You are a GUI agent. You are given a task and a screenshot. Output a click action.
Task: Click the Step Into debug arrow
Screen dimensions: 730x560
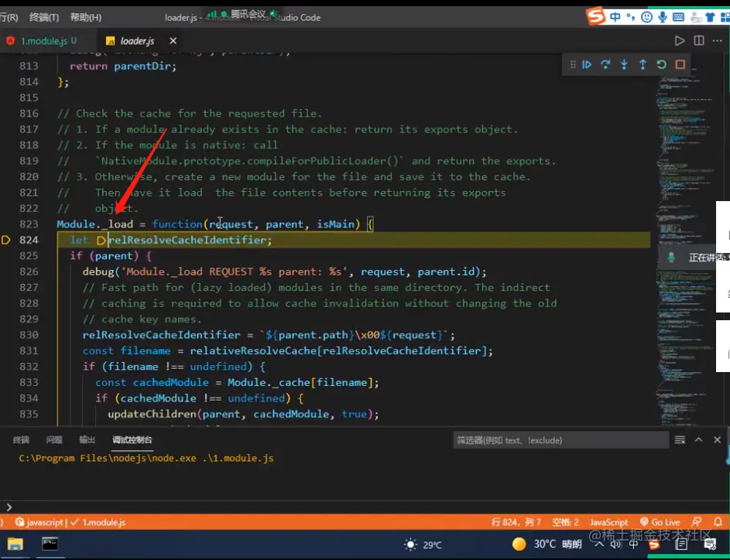coord(624,65)
